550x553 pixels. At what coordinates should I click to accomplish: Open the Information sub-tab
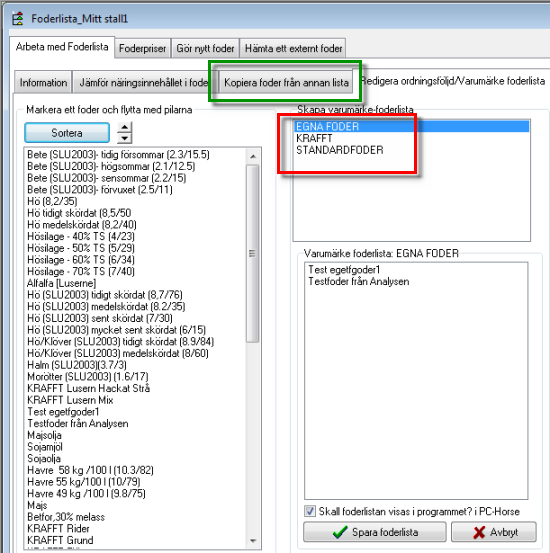[x=43, y=82]
